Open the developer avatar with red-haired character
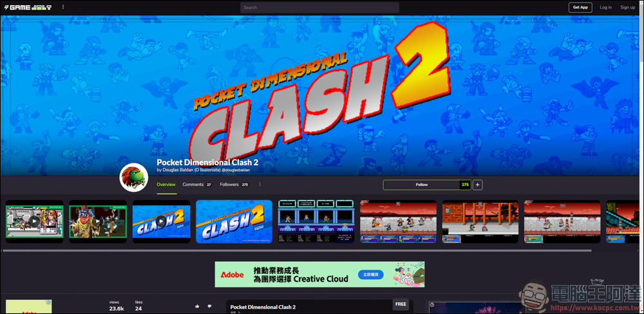 coord(134,178)
